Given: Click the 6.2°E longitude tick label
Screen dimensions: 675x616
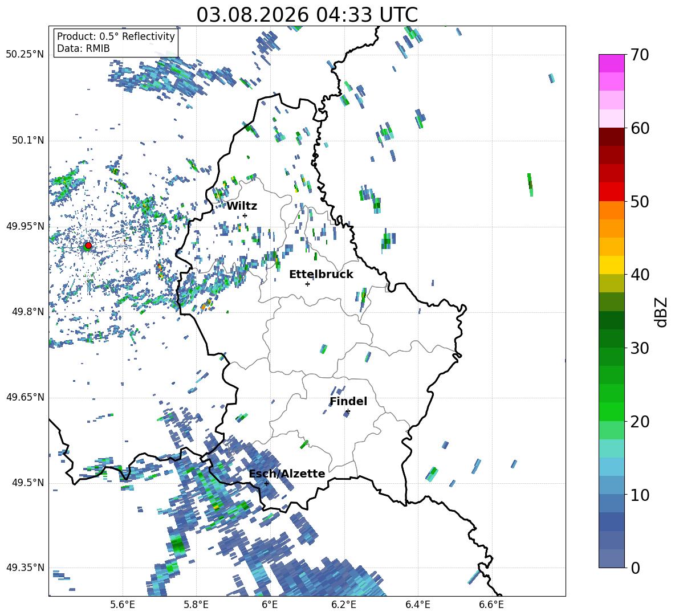Looking at the screenshot, I should coord(344,605).
